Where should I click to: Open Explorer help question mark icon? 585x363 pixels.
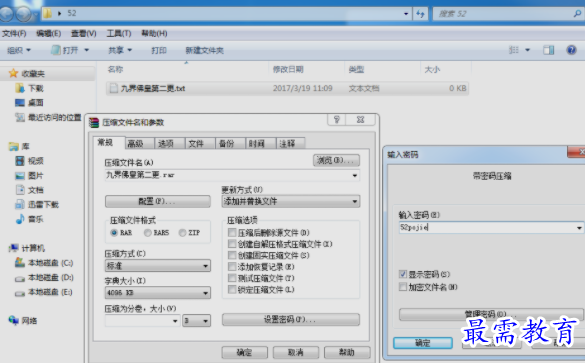coord(571,50)
